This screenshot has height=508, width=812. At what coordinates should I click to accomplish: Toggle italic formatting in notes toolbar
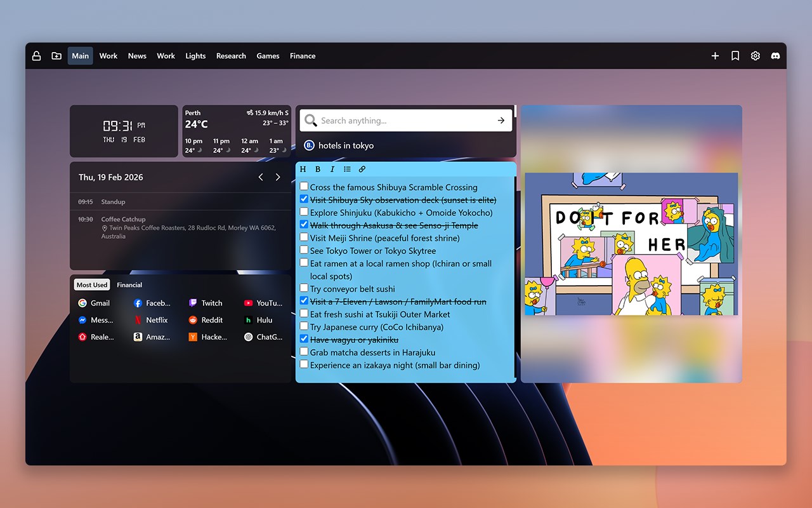coord(332,169)
